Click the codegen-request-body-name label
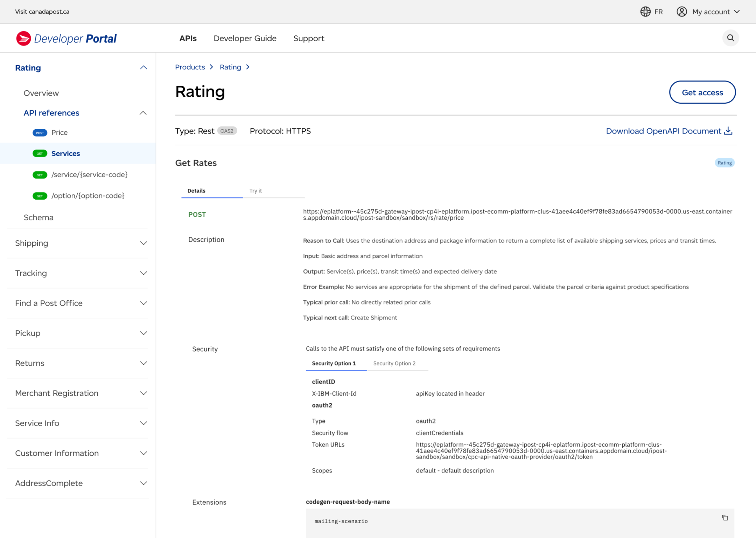Viewport: 756px width, 538px height. pyautogui.click(x=348, y=502)
